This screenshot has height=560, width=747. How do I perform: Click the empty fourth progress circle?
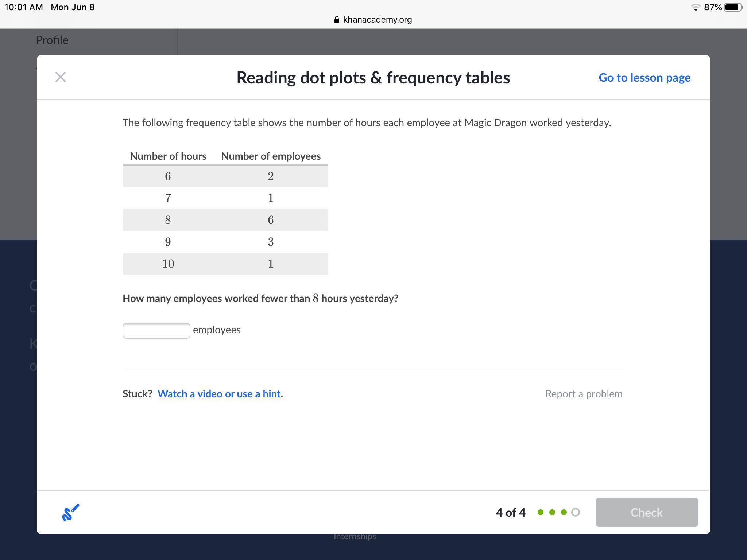click(x=576, y=512)
